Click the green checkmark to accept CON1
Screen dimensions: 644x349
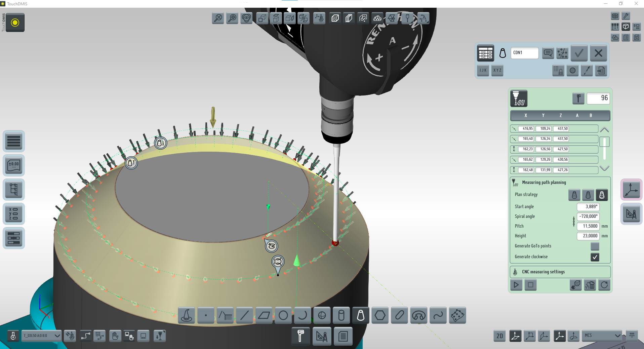579,53
